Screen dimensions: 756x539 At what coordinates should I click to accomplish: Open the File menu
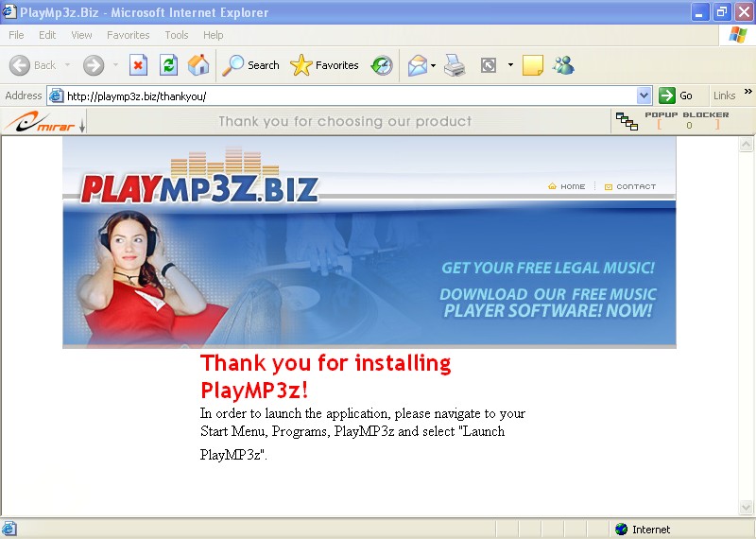tap(16, 35)
